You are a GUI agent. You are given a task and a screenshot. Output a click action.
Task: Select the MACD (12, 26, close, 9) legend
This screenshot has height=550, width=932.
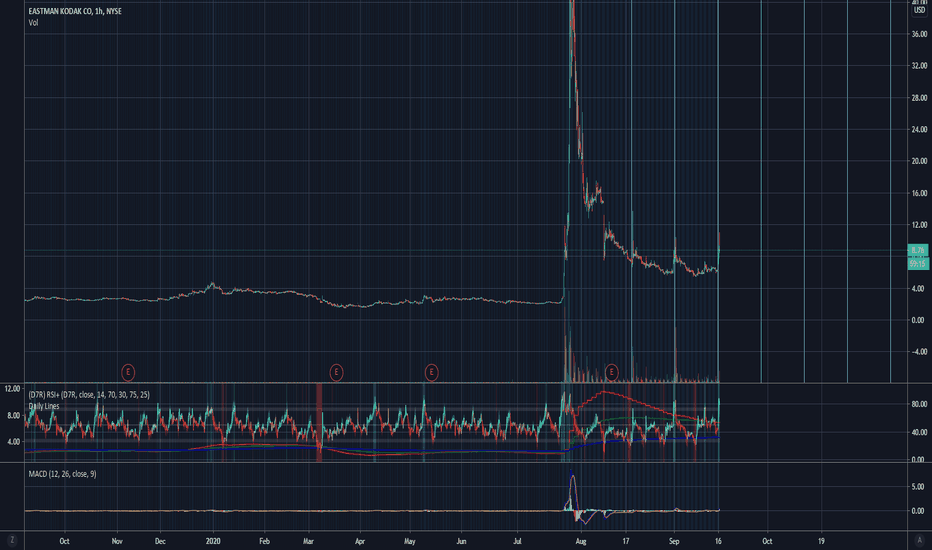[x=62, y=474]
